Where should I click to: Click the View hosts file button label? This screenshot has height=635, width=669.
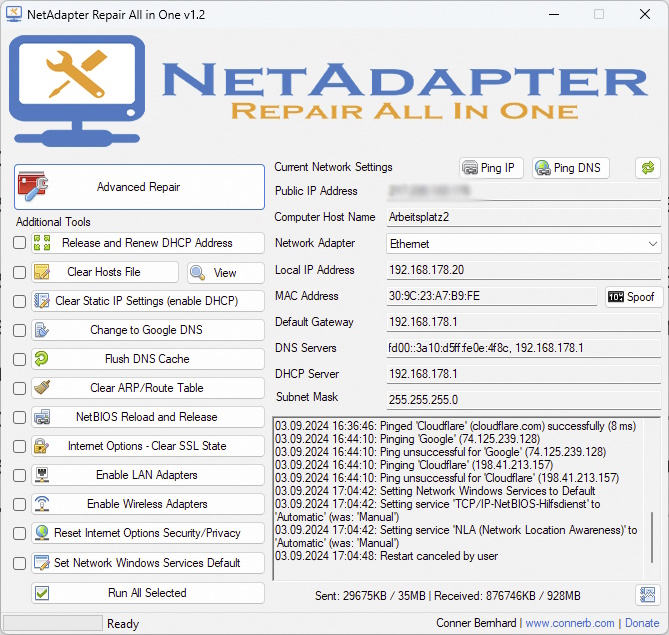click(x=225, y=273)
